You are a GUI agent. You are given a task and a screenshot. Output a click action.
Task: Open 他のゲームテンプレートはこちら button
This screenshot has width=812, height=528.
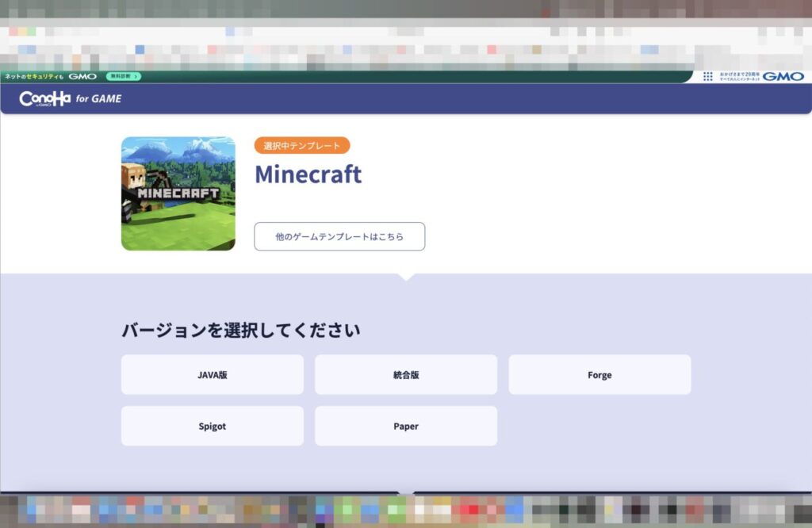pyautogui.click(x=339, y=236)
